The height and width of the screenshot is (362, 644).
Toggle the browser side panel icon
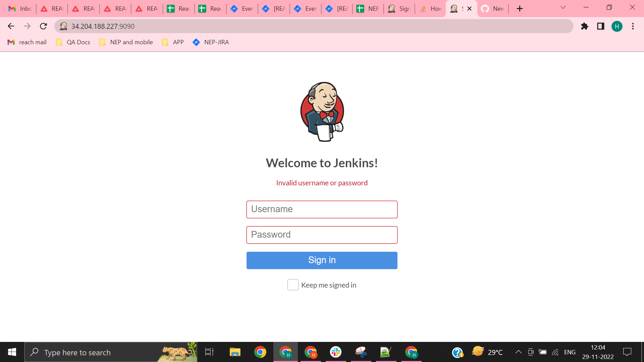pos(601,26)
